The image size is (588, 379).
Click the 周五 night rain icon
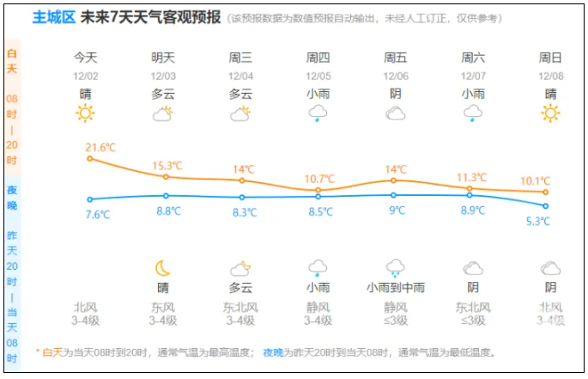[x=395, y=268]
